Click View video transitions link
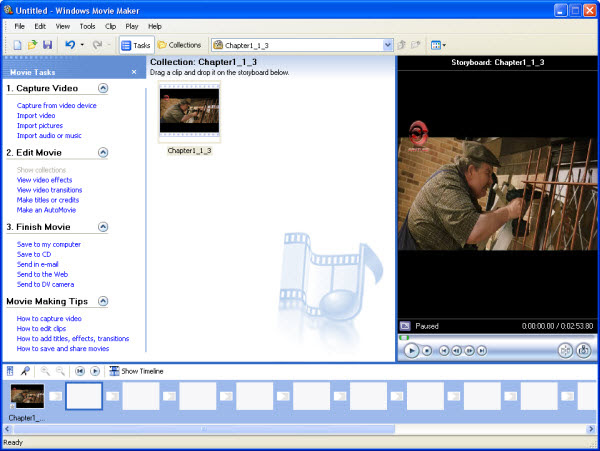The image size is (600, 451). tap(49, 190)
